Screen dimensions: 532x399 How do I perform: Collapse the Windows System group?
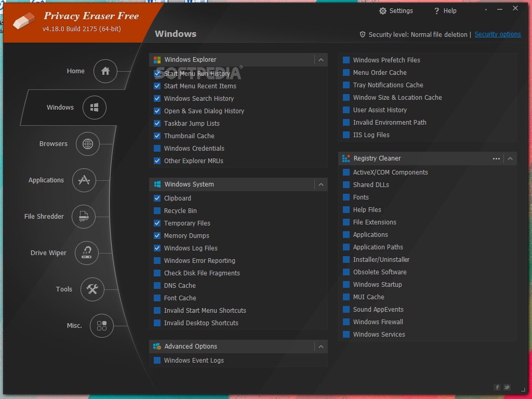click(321, 184)
